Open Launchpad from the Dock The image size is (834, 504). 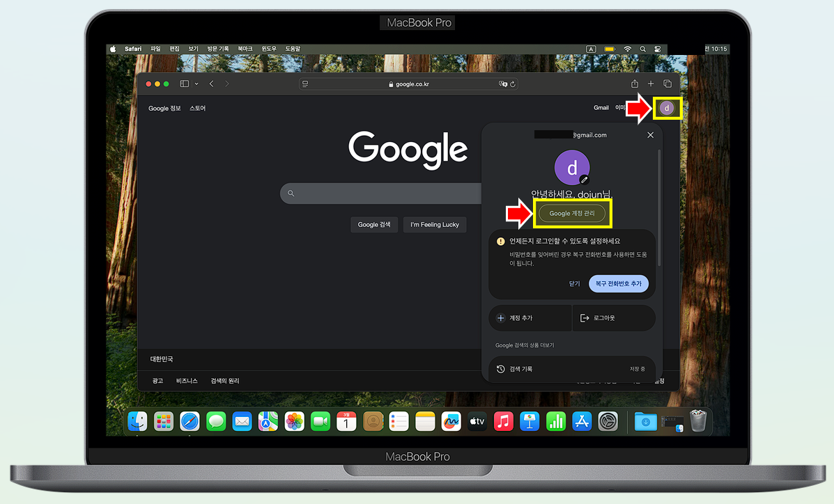[163, 422]
